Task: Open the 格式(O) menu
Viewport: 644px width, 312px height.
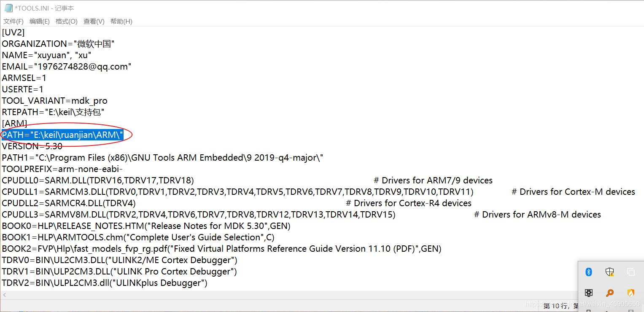Action: pos(67,22)
